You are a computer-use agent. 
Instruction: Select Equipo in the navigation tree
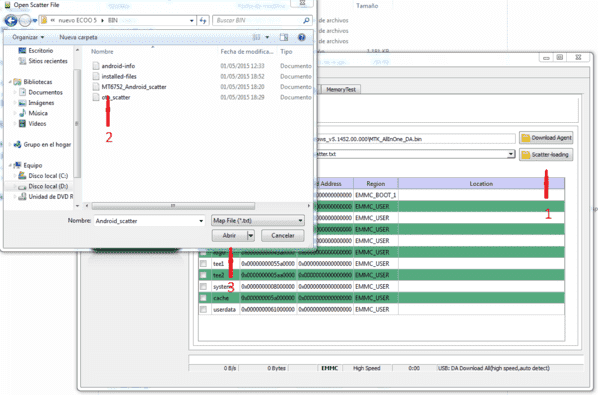32,165
